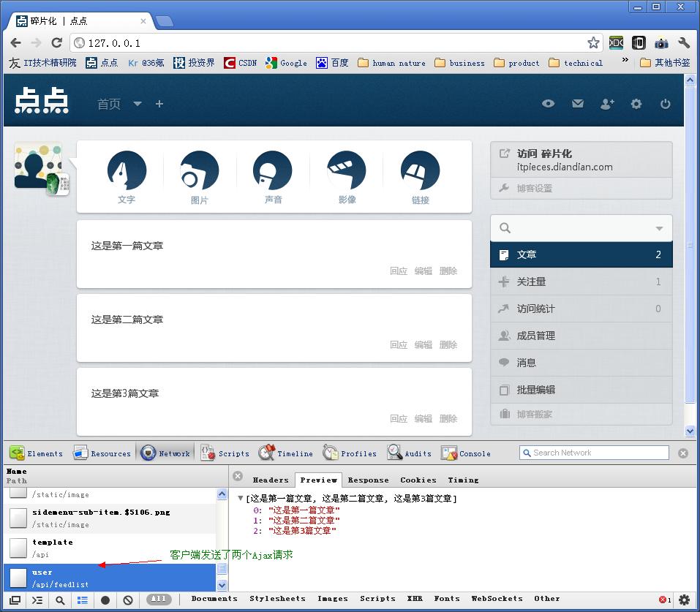Open the Chrome wrench menu
Image resolution: width=700 pixels, height=612 pixels.
(x=684, y=43)
